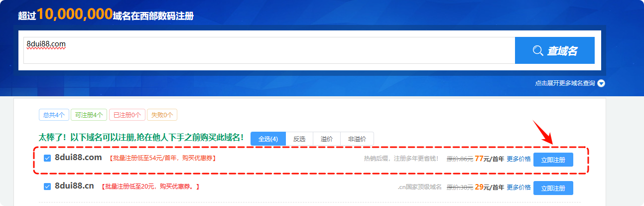Select the 总共4个 filter tag
644x206 pixels.
coord(53,115)
